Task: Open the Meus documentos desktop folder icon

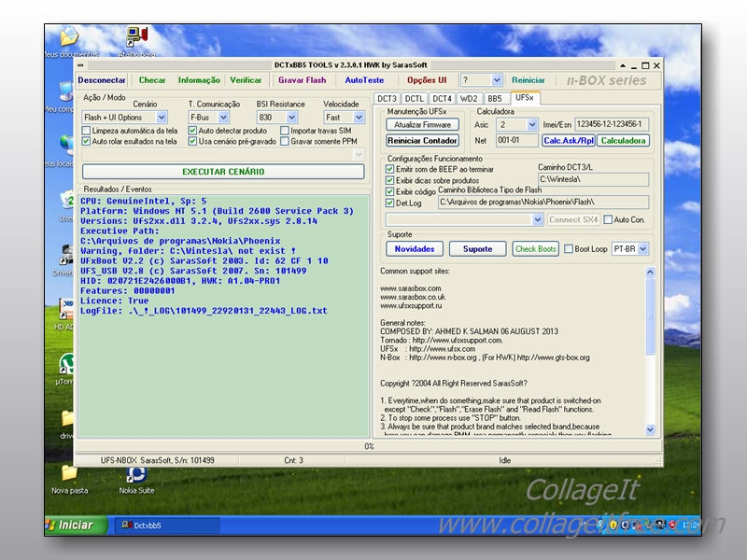Action: [x=69, y=37]
